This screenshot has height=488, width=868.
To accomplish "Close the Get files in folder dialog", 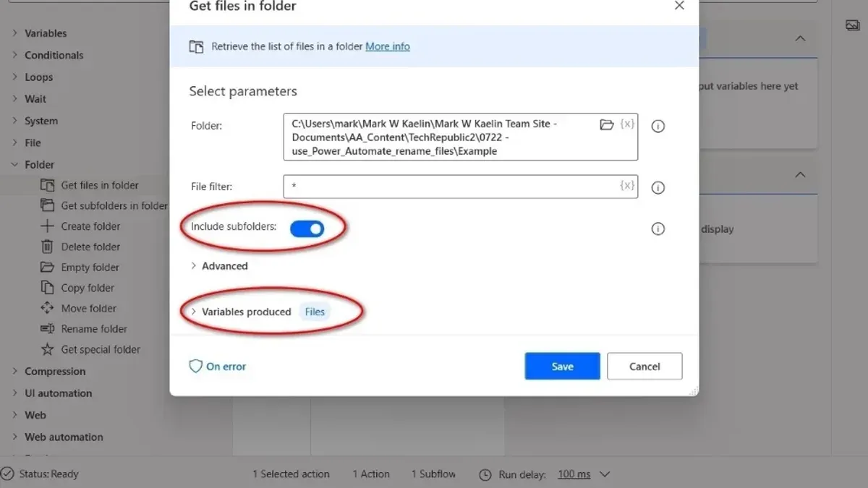I will click(x=678, y=6).
